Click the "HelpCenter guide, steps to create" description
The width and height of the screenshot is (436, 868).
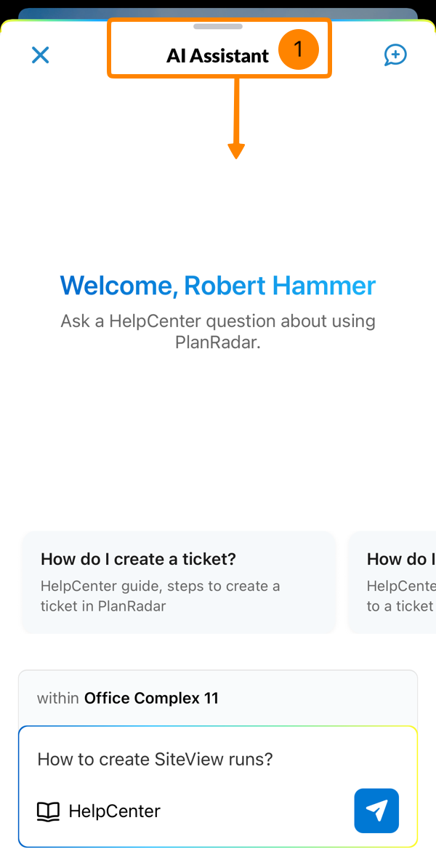pos(160,586)
